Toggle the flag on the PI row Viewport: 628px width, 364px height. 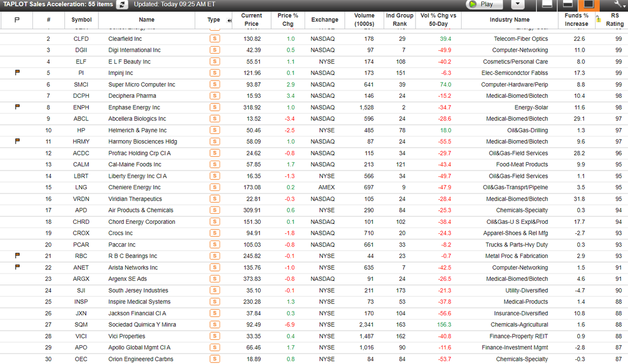17,73
